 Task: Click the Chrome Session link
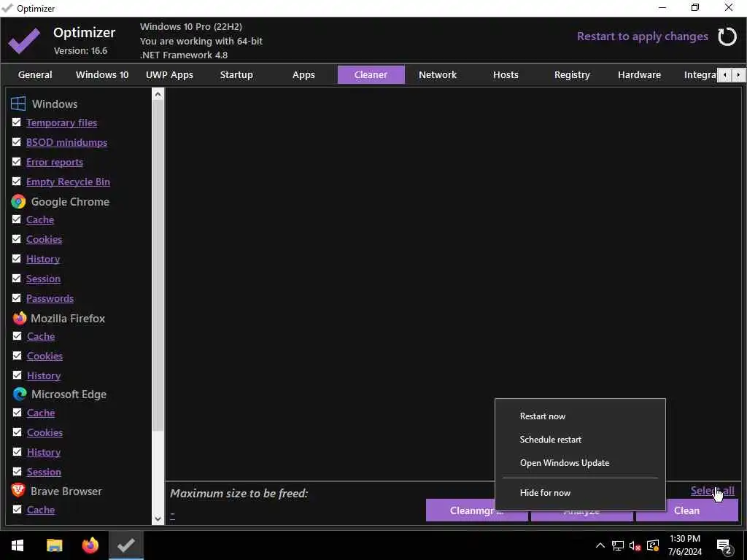(x=43, y=279)
